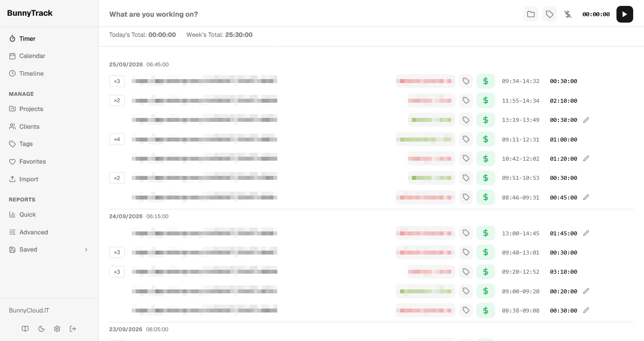Open tags for the 09:11-12:31 entry
The height and width of the screenshot is (341, 644).
tap(466, 140)
